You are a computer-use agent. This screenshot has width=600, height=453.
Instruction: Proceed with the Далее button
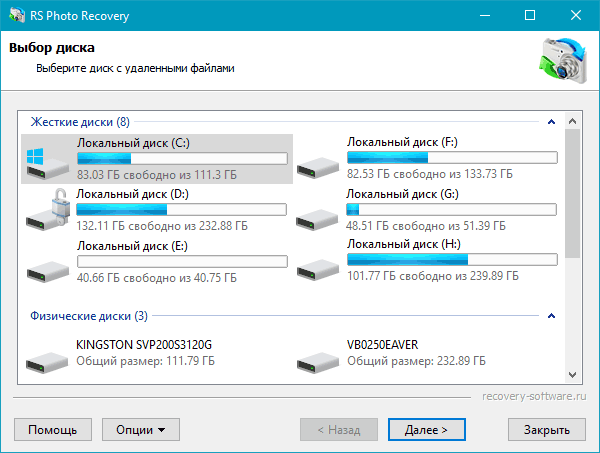pos(427,430)
